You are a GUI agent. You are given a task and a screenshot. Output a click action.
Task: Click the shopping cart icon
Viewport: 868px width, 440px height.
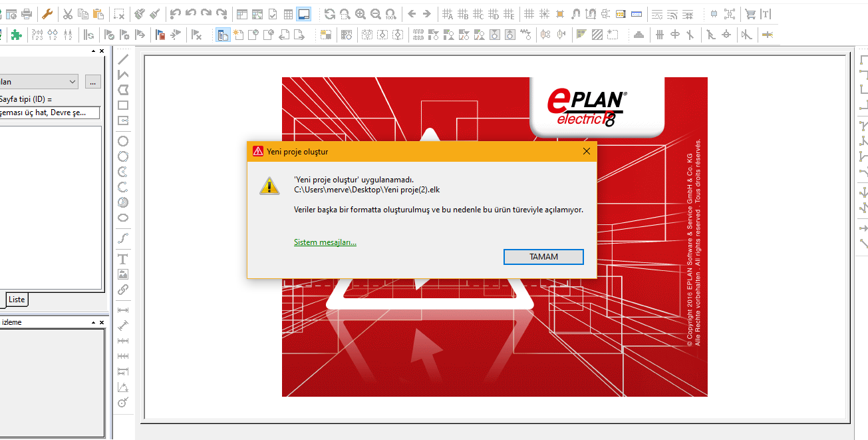pos(750,13)
